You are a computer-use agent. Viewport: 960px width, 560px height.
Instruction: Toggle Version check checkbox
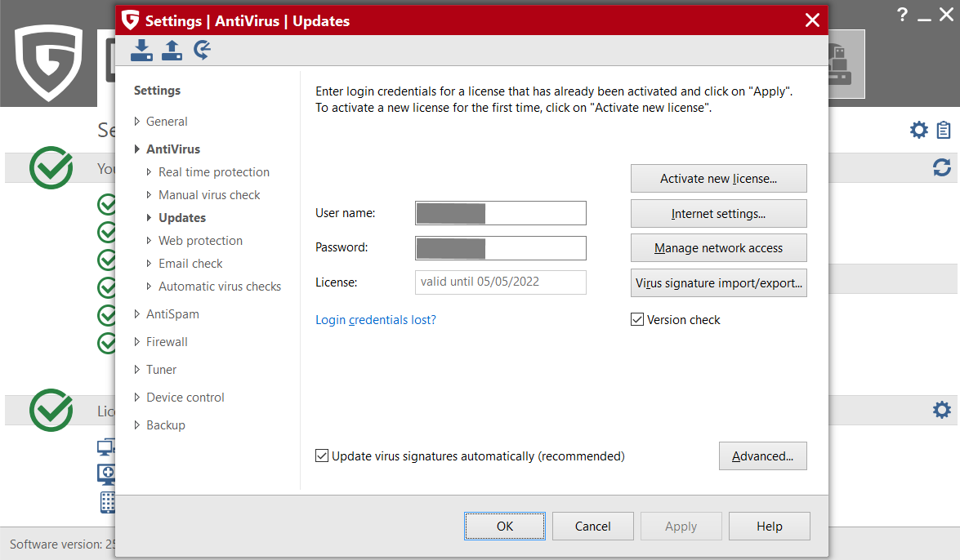click(x=636, y=319)
